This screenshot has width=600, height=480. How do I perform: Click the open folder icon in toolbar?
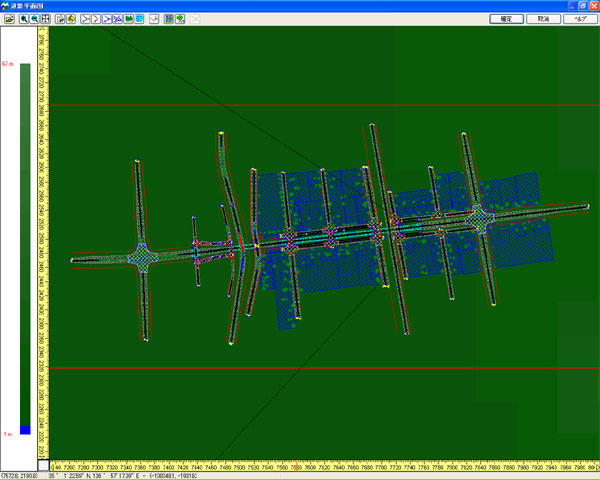coord(8,19)
